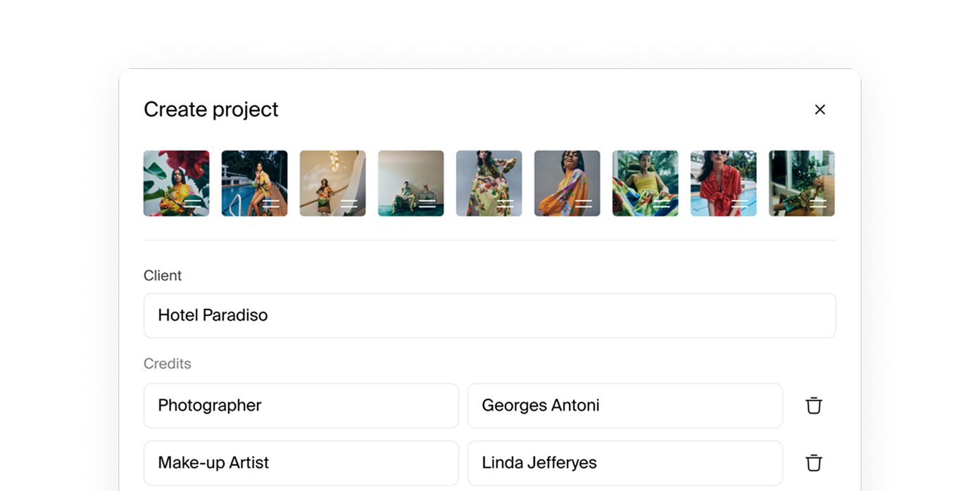Edit the Georges Antoni name field
The width and height of the screenshot is (980, 491).
coord(625,405)
